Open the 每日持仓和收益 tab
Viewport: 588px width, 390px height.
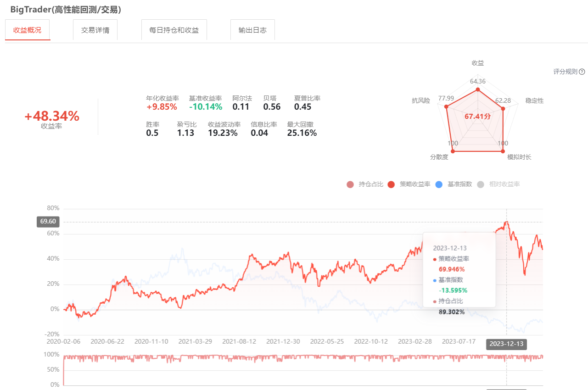(174, 30)
